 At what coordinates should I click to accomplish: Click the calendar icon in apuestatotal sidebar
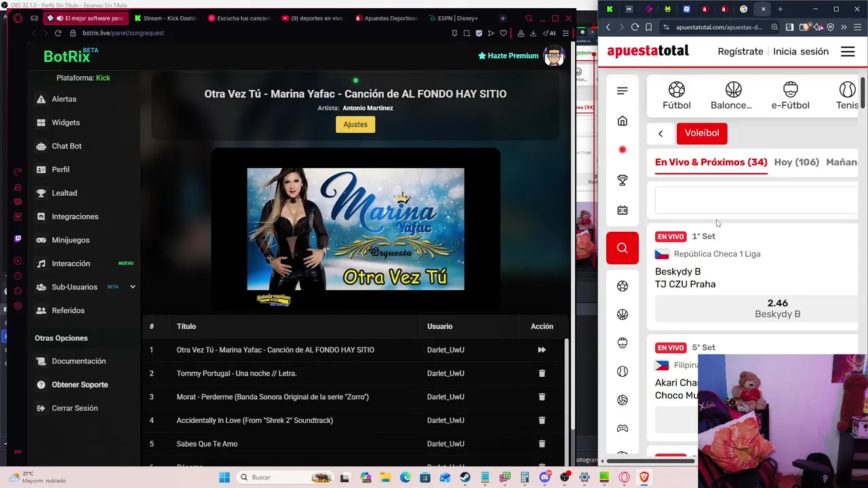(623, 210)
